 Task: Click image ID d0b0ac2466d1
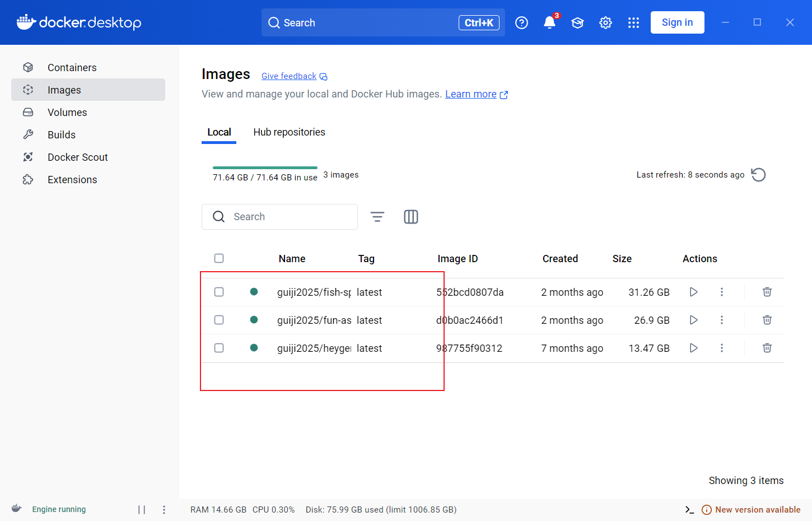470,320
